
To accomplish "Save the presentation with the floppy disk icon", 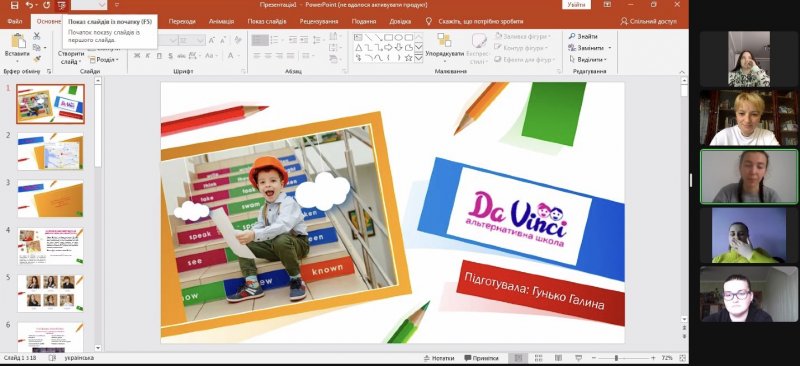I will (x=14, y=5).
